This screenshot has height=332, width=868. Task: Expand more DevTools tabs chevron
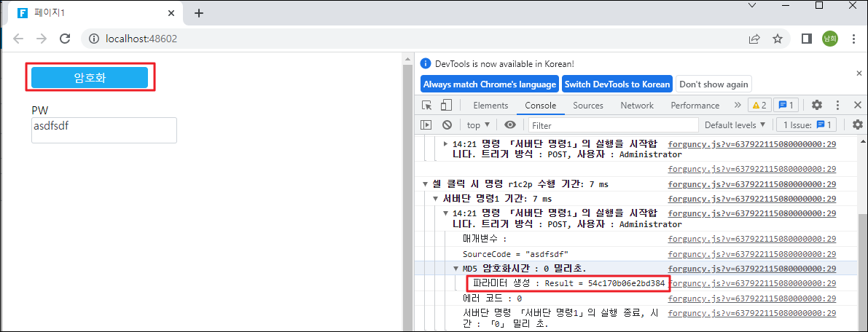[x=738, y=106]
